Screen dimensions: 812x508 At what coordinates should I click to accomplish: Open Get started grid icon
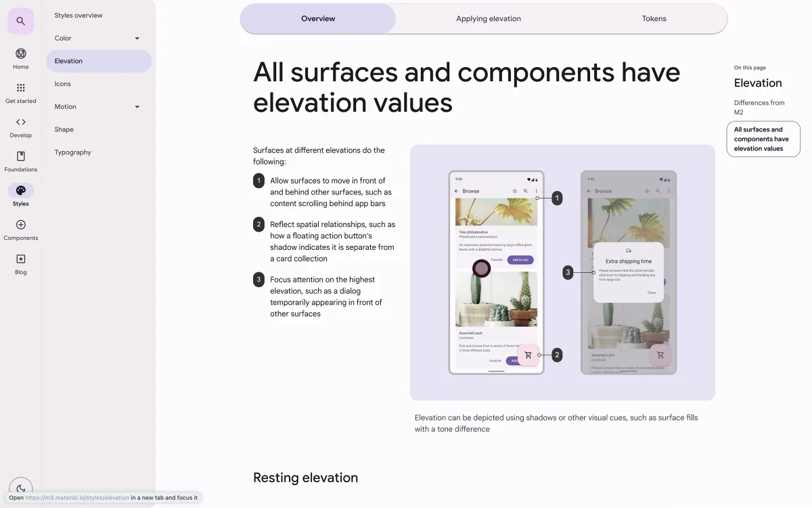[x=20, y=88]
